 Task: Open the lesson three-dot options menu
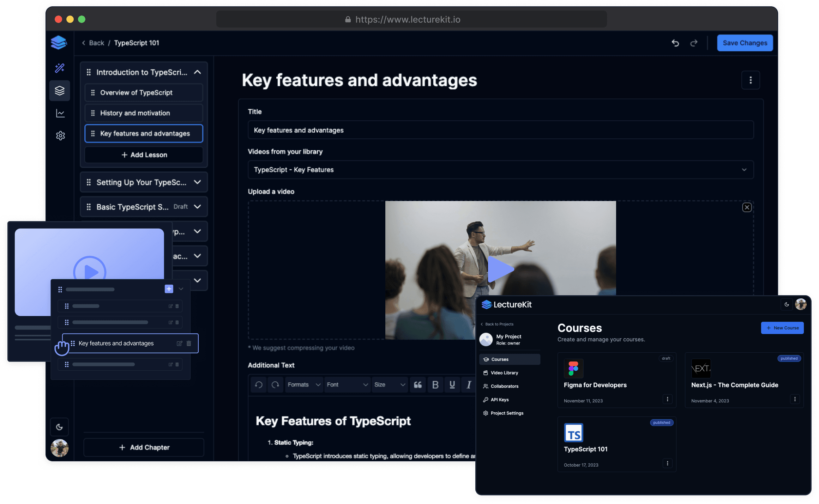[751, 80]
